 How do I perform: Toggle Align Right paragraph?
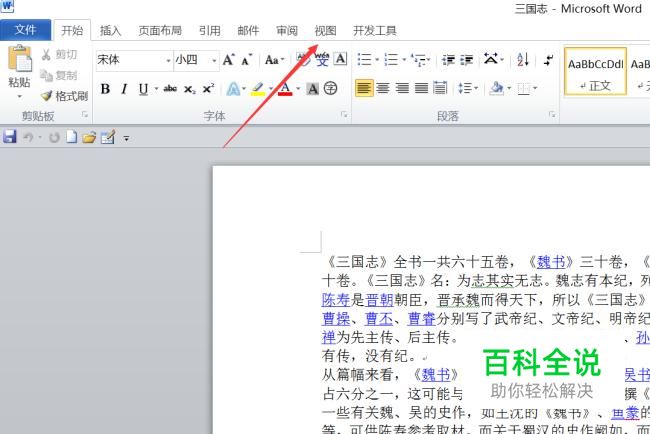coord(402,88)
